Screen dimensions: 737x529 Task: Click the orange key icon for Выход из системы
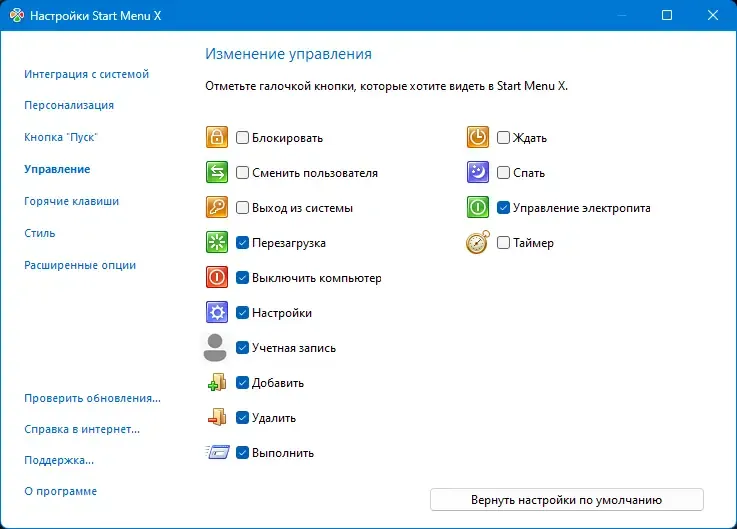(217, 207)
